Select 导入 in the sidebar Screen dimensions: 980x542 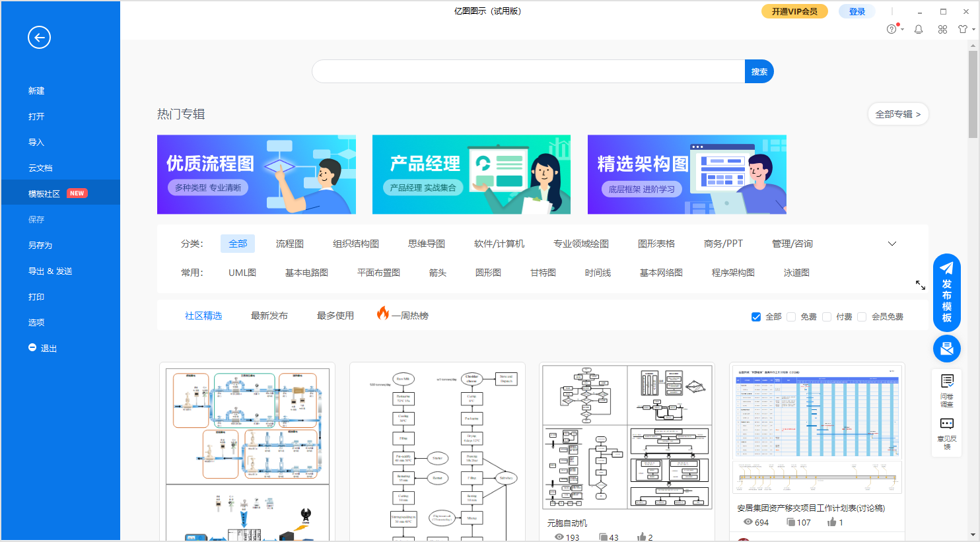tap(36, 142)
